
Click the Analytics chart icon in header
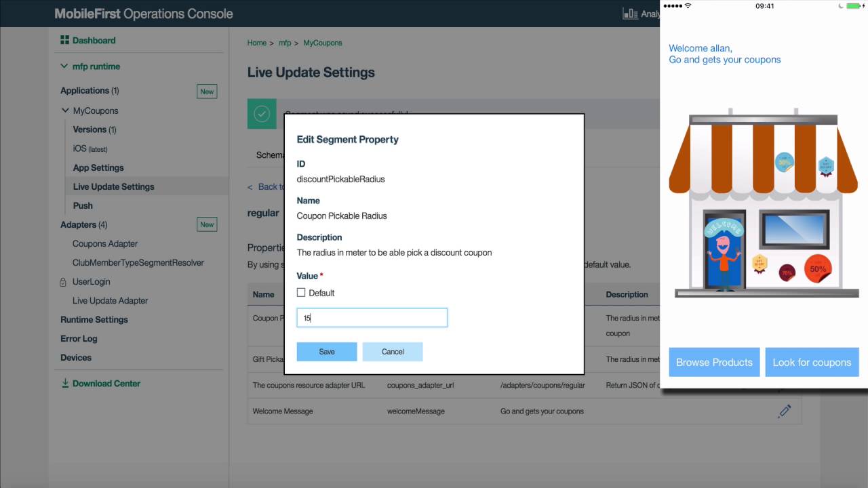tap(630, 14)
